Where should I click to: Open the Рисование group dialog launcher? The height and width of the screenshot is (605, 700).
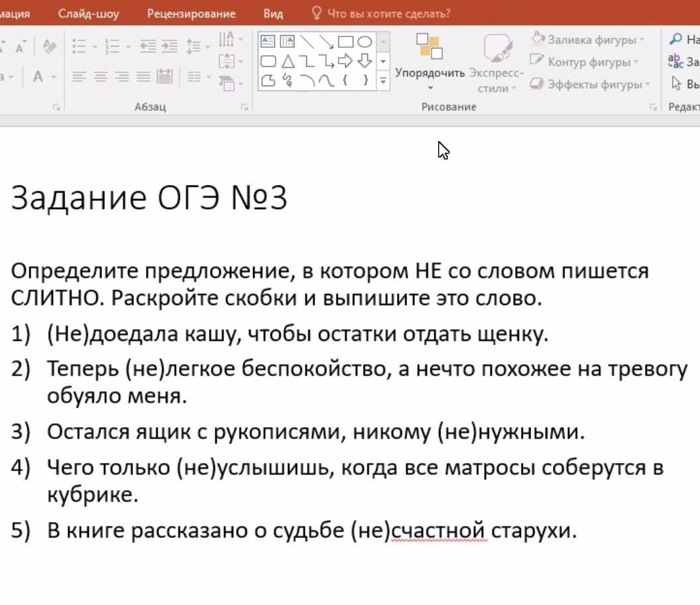(653, 107)
